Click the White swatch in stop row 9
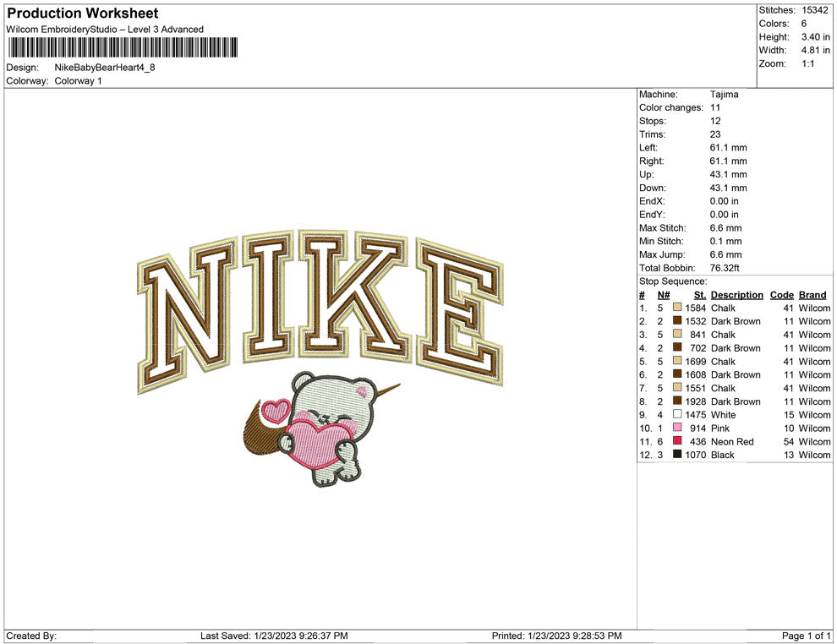The image size is (837, 644). pos(677,414)
